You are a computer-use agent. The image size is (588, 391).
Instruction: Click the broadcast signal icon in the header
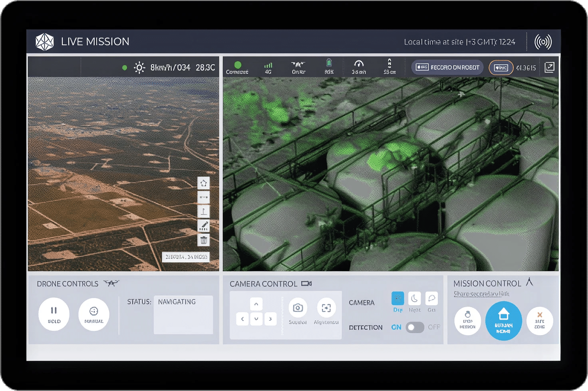pos(543,42)
